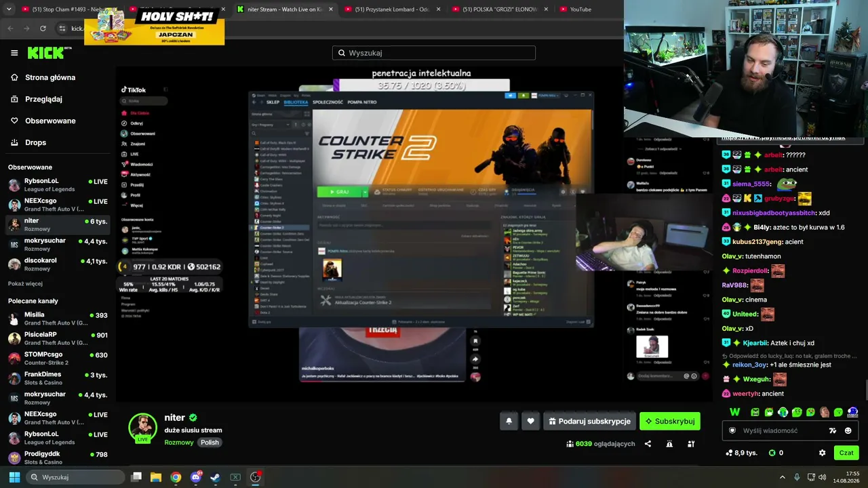This screenshot has width=868, height=488.
Task: Open the stream tools icon
Action: point(691,444)
